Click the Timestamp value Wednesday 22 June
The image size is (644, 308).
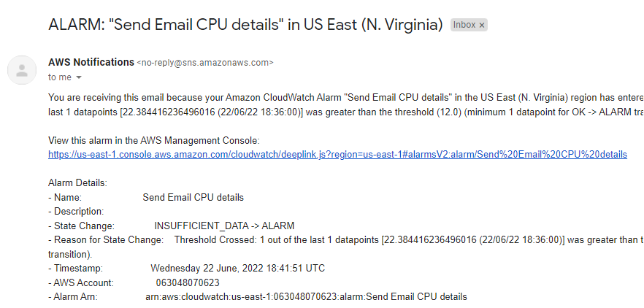coord(238,269)
